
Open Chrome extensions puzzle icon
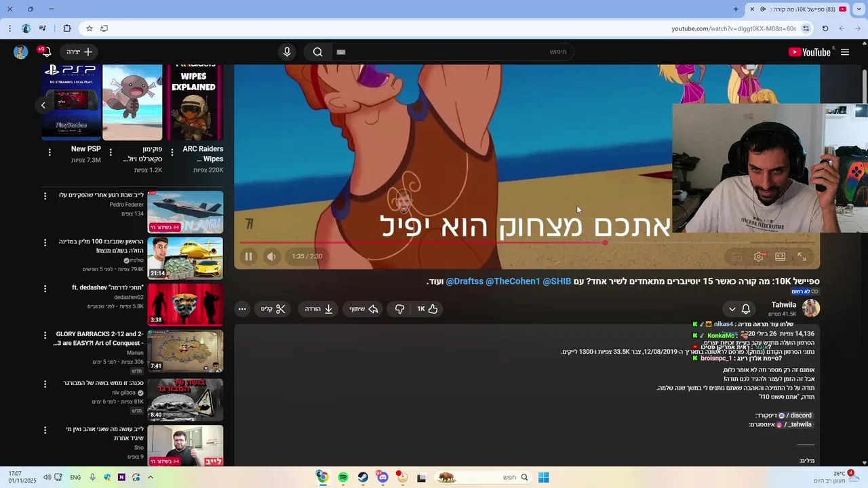click(x=66, y=28)
